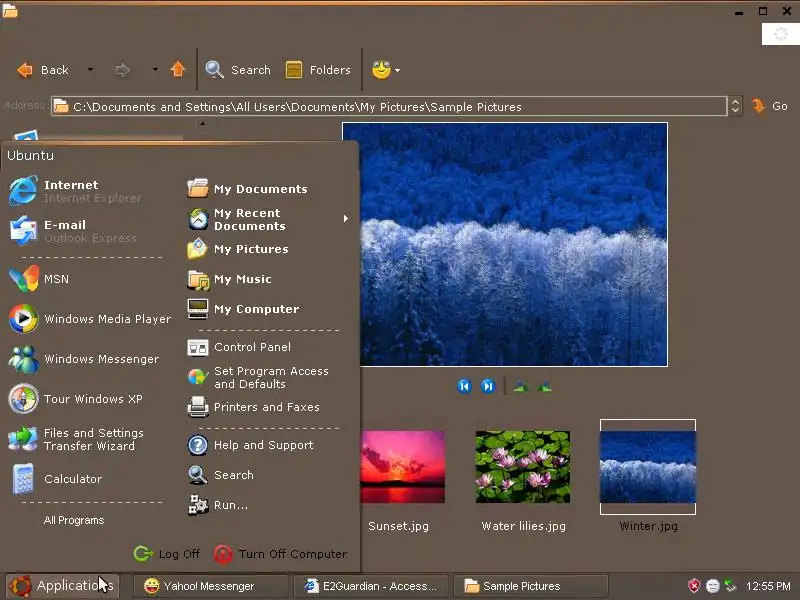Click the Forward arrow toolbar button
Viewport: 800px width, 600px height.
[x=122, y=70]
